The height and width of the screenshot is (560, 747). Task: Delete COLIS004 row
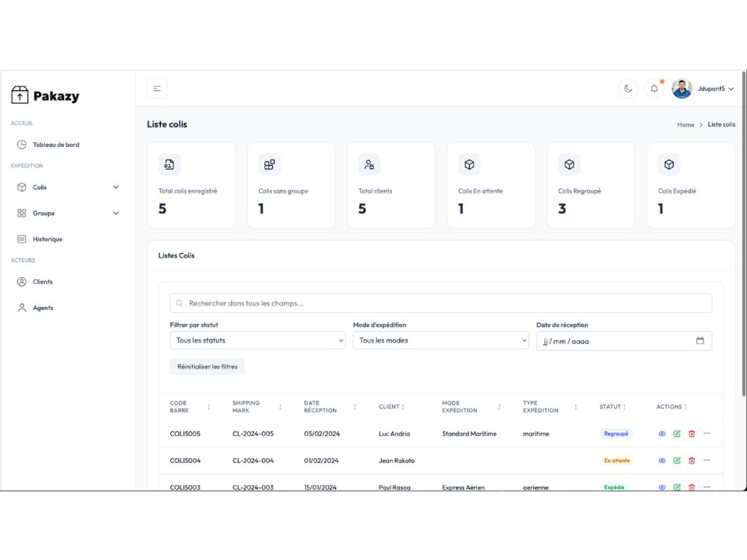(692, 461)
